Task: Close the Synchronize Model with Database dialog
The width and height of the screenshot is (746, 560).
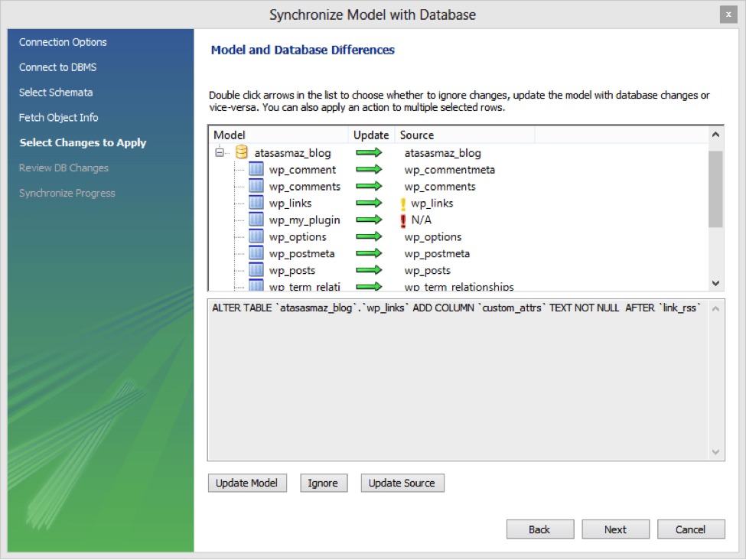Action: 728,15
